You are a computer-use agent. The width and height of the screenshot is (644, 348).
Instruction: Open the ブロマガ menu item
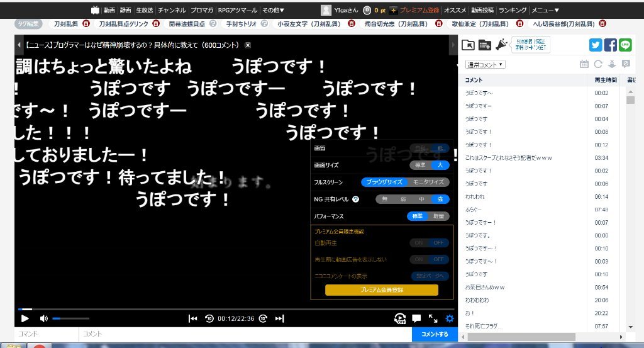pyautogui.click(x=202, y=10)
